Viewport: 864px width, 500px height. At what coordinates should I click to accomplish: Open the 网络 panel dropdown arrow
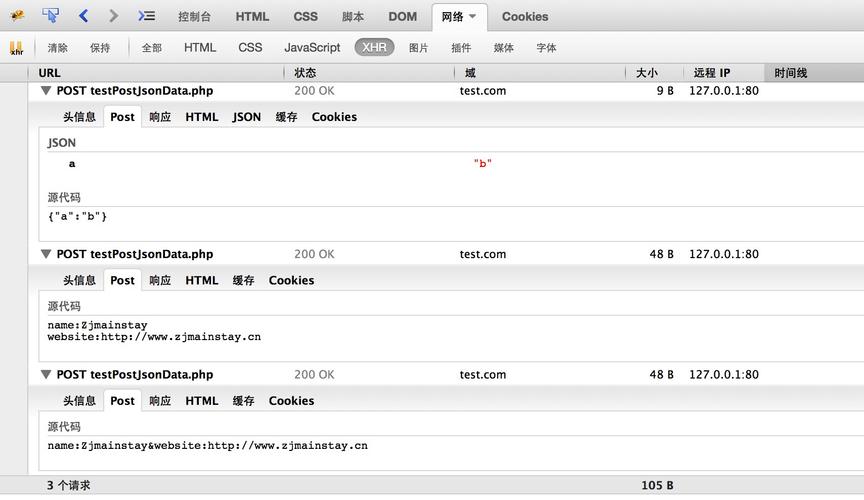pos(473,17)
